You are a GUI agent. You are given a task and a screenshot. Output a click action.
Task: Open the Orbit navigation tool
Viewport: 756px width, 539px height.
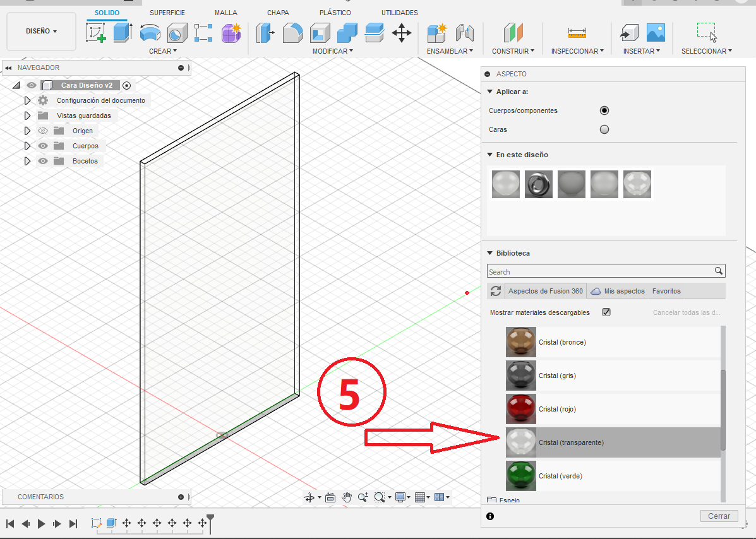point(309,497)
